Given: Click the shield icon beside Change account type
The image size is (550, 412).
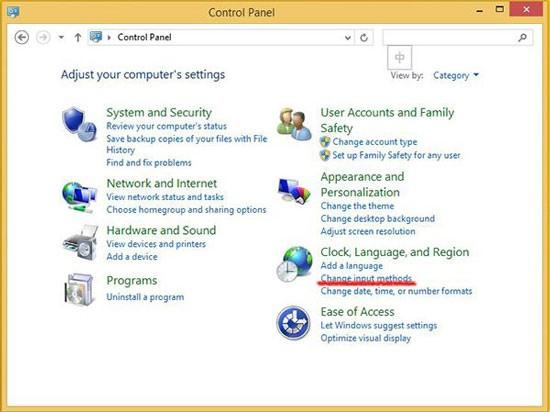Looking at the screenshot, I should click(325, 142).
